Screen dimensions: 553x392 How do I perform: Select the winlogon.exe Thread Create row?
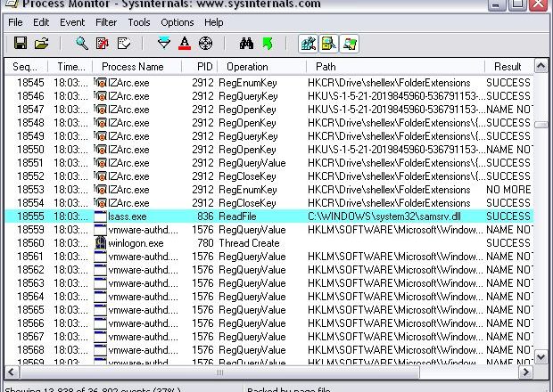[269, 243]
